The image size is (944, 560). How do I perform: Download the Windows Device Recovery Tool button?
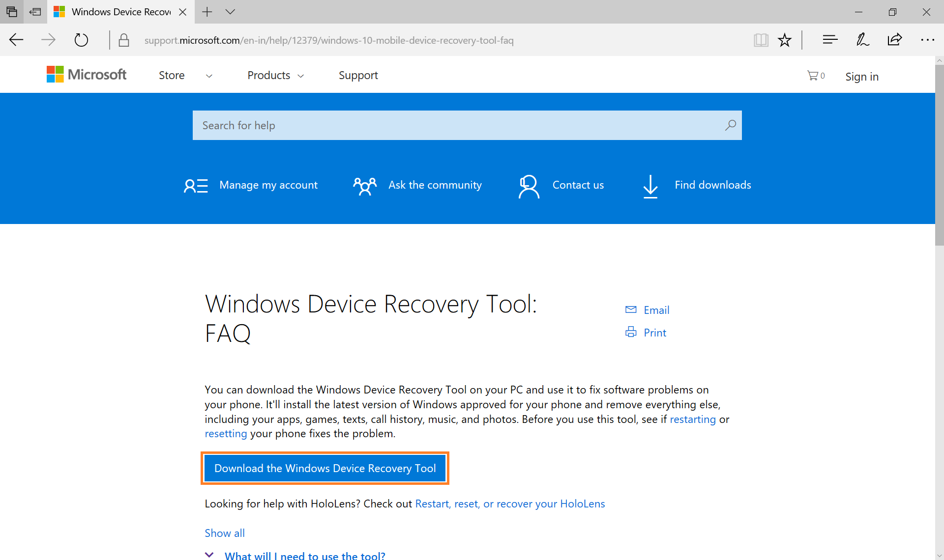(325, 468)
